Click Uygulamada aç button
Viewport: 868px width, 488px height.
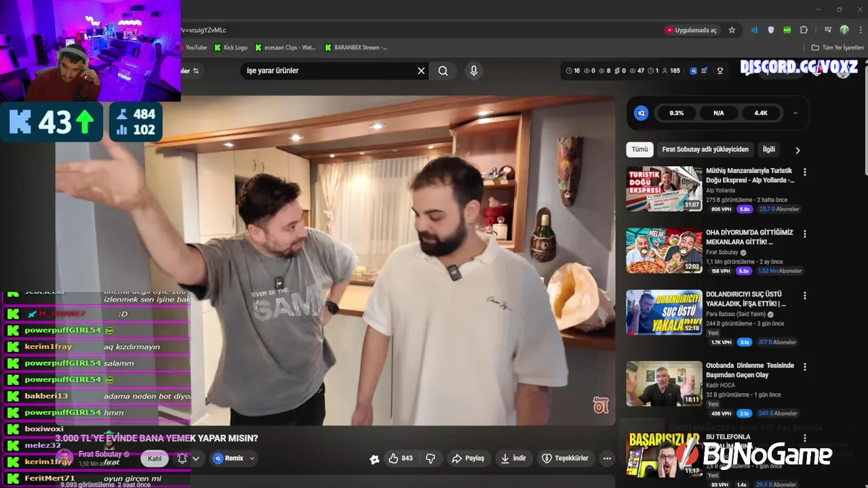pyautogui.click(x=691, y=30)
